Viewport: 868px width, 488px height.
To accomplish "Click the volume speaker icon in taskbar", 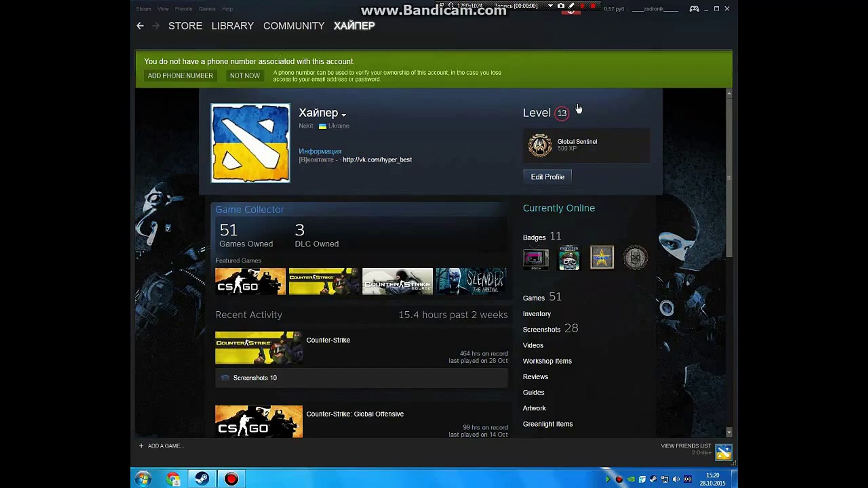I will pos(677,479).
